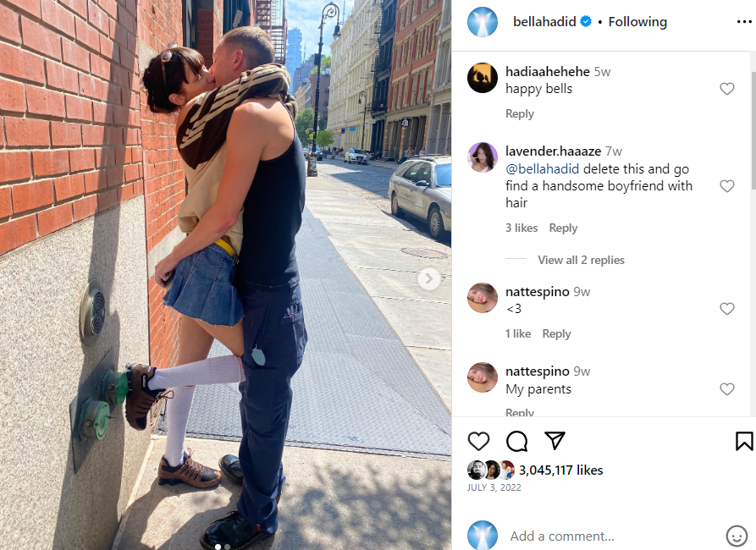Save post with bookmark icon
Viewport: 756px width, 550px height.
click(744, 441)
